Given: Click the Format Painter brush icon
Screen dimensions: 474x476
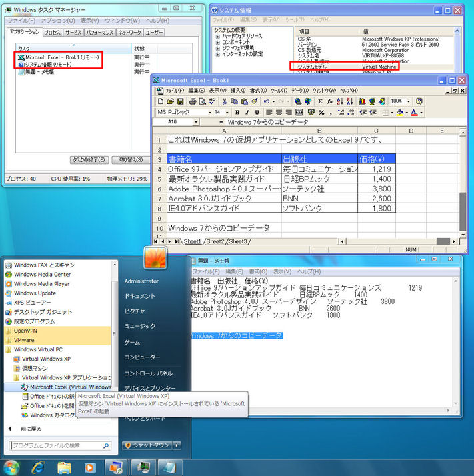Looking at the screenshot, I should coord(254,101).
